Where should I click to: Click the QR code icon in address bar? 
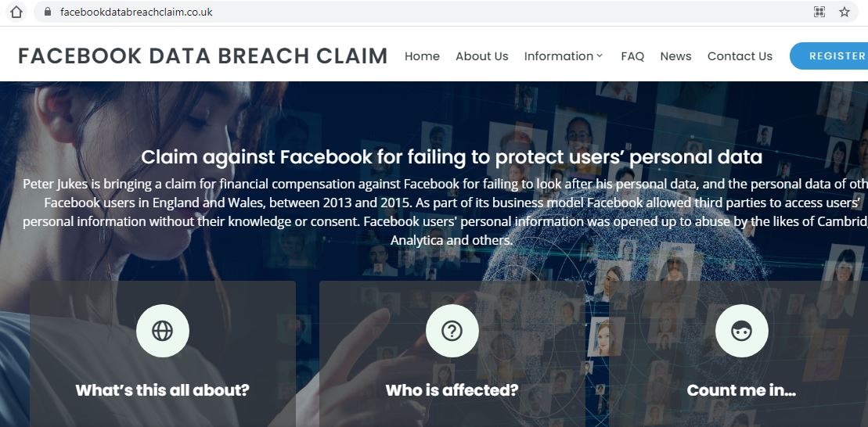point(819,12)
